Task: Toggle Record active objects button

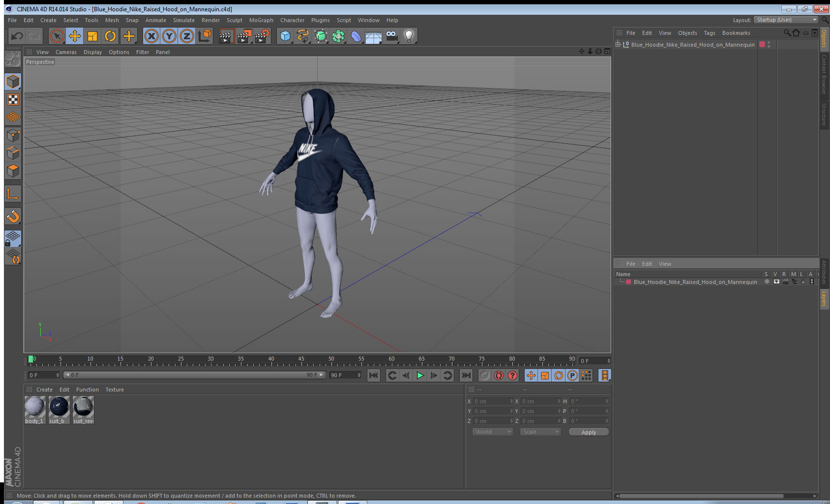Action: [485, 375]
